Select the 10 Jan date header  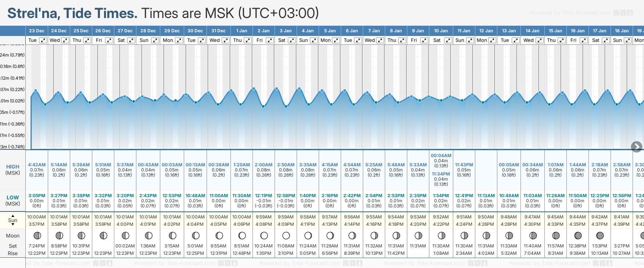(x=441, y=31)
